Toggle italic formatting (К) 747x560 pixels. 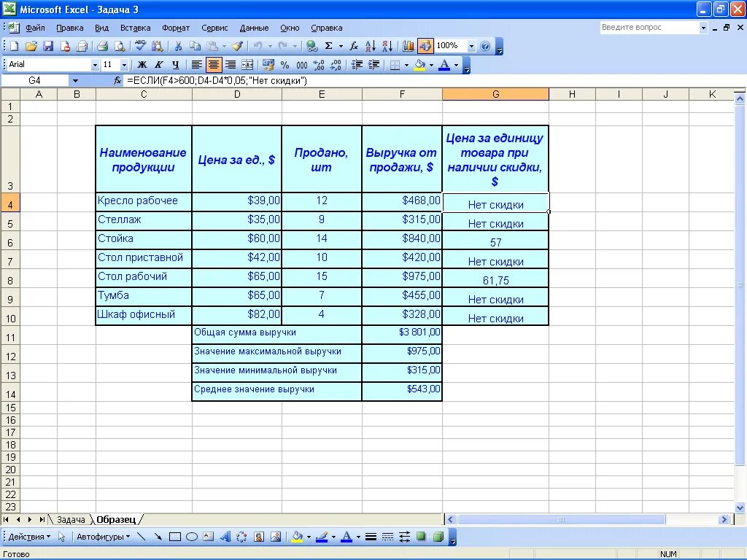pos(158,65)
